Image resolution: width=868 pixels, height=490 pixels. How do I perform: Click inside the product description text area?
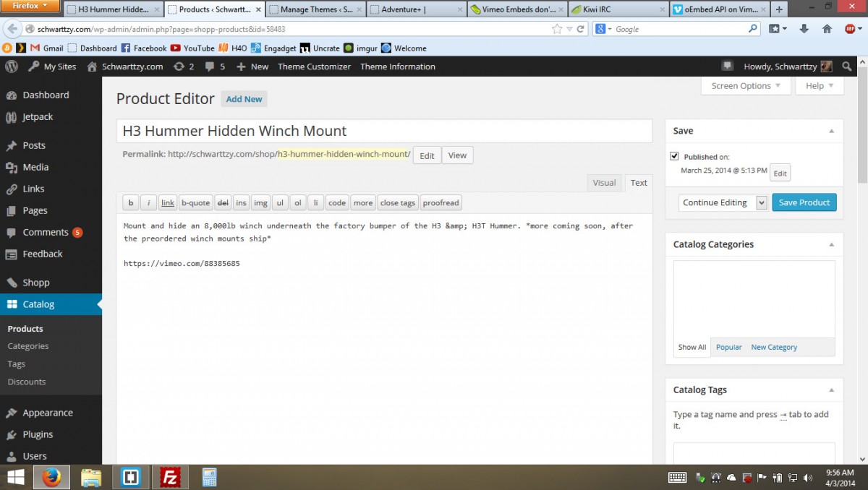point(384,340)
